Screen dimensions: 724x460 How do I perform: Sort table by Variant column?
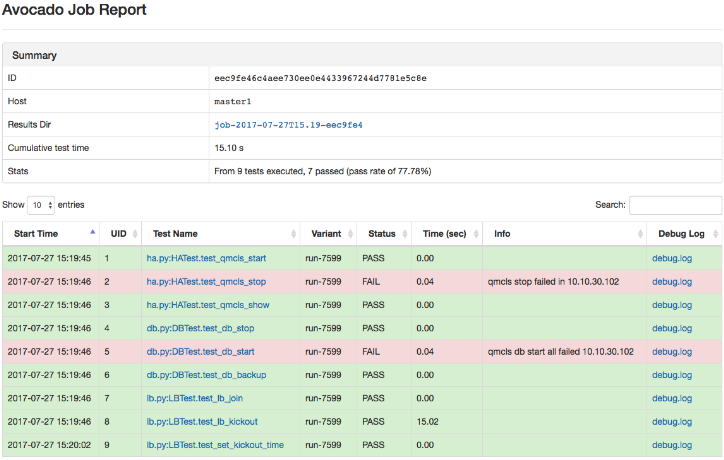coord(327,233)
